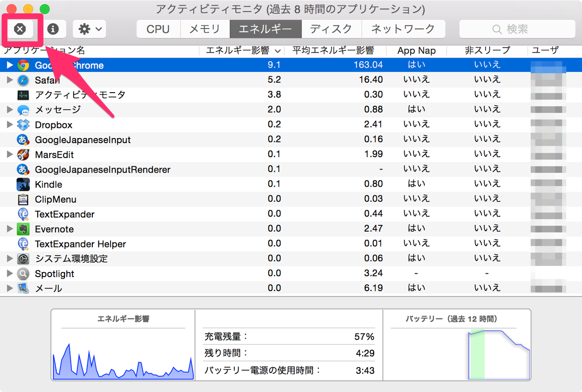Click the 検索 search field

pos(517,29)
